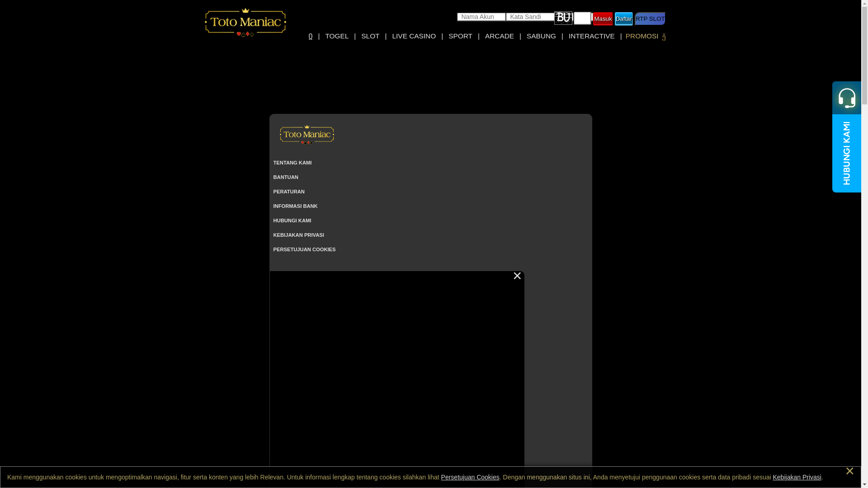The image size is (868, 488).
Task: Open the BANTUAN help link
Action: 285,177
